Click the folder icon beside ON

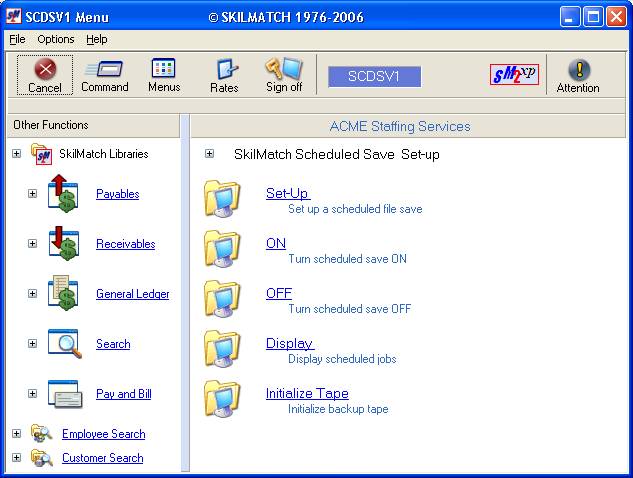pos(222,249)
